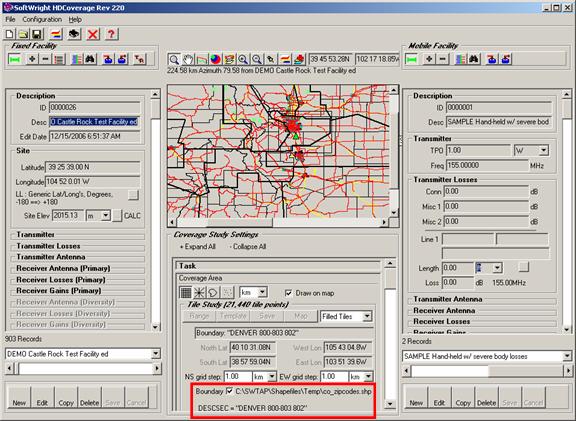Click the Mobile Facility Freq field
The height and width of the screenshot is (421, 576).
487,165
